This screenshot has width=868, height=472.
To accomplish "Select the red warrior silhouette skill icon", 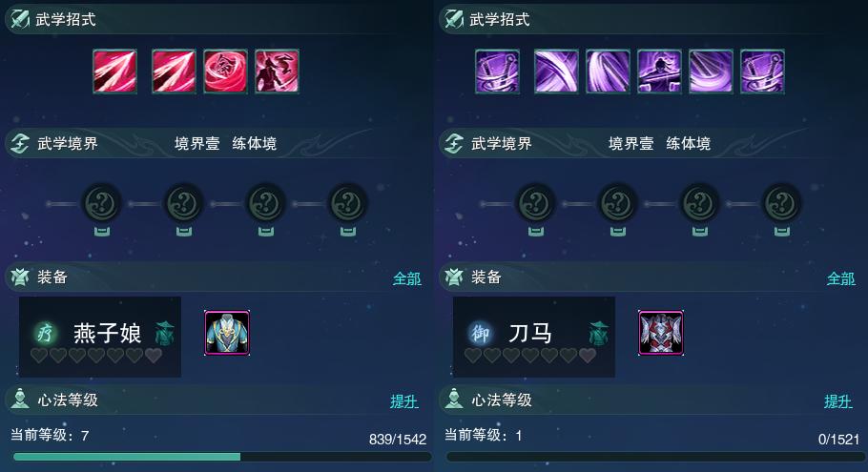I will click(x=277, y=71).
